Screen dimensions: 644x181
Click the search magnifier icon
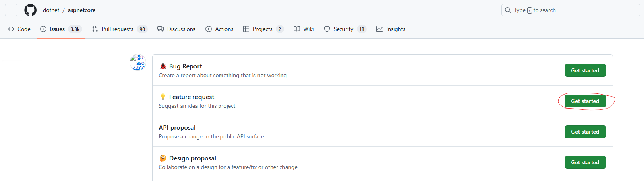pos(508,10)
